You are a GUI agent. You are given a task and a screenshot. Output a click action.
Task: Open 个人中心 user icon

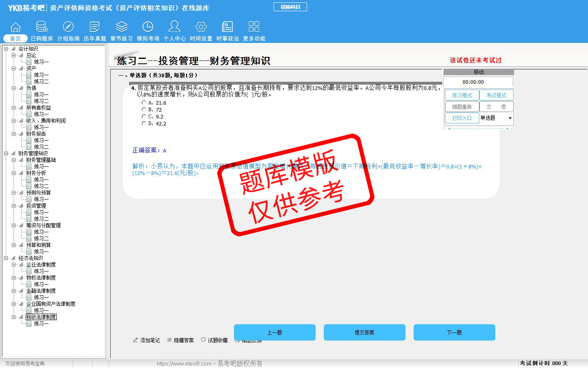174,27
